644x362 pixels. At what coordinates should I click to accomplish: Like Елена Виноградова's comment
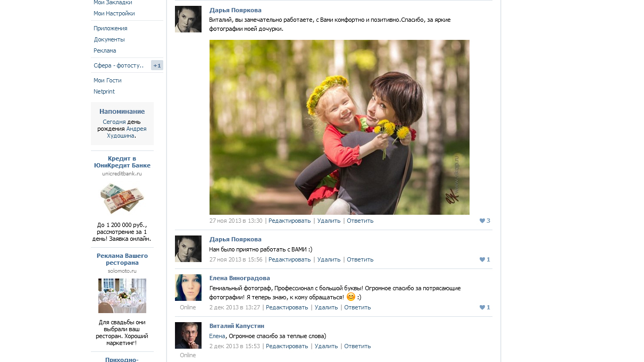[484, 307]
